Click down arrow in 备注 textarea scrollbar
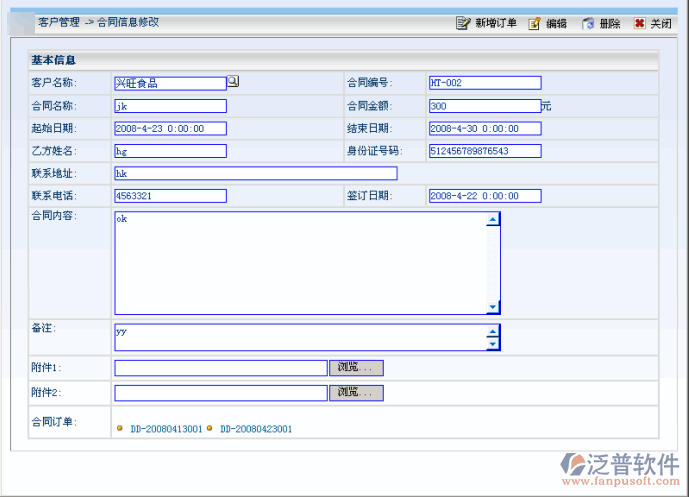This screenshot has height=497, width=690. pos(492,344)
